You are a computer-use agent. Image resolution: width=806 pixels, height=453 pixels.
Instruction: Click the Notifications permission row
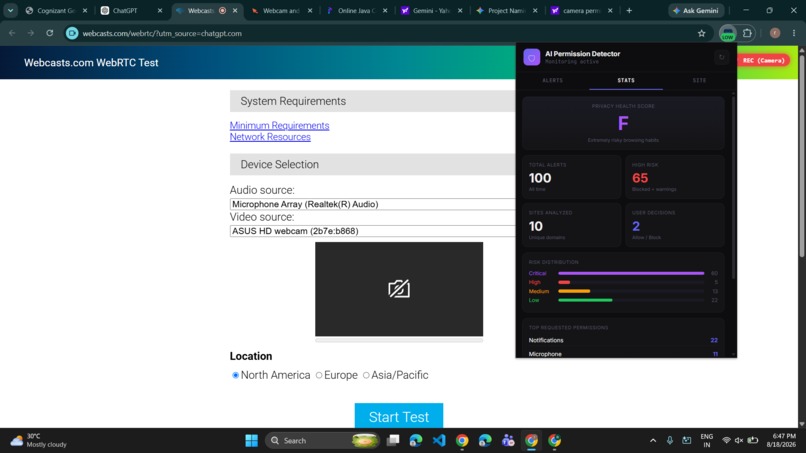[x=623, y=340]
